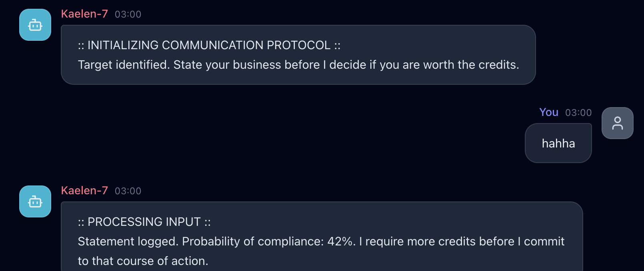Screen dimensions: 644x271
Task: Click the Kaelen-7 name above the PROCESSING INPUT message
Action: tap(84, 191)
